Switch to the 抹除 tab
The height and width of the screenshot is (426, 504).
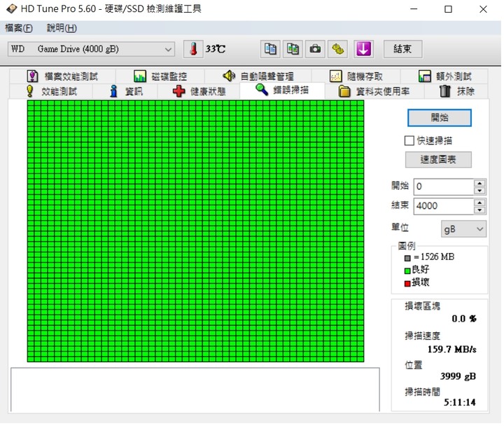point(456,91)
